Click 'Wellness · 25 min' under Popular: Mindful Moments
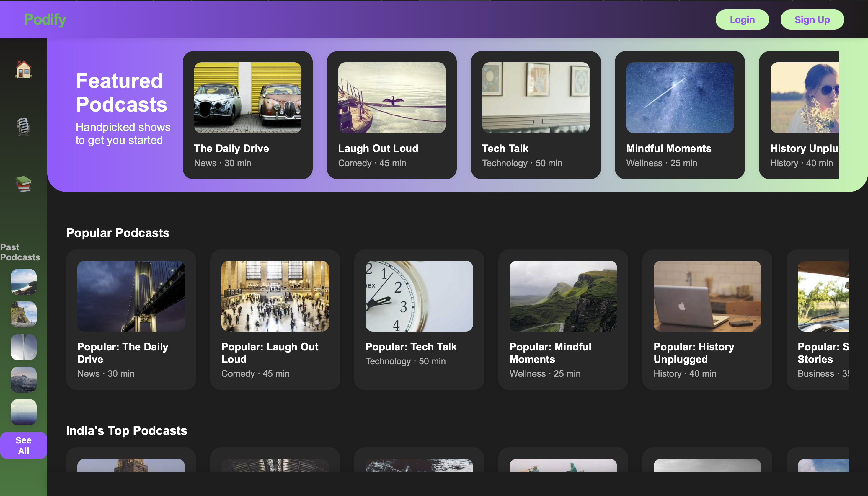The height and width of the screenshot is (496, 868). pyautogui.click(x=545, y=374)
